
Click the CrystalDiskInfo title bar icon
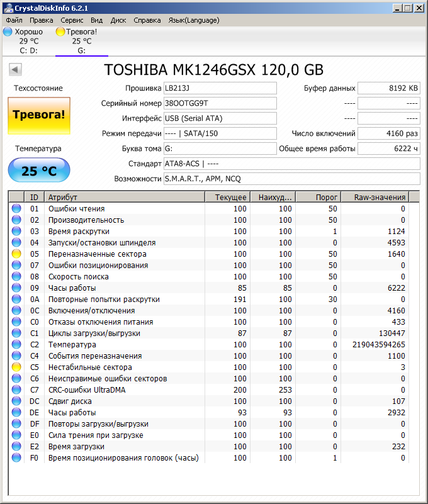[x=9, y=8]
